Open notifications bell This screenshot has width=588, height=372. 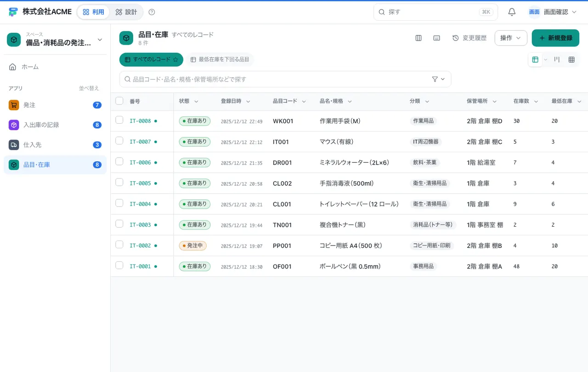[512, 12]
